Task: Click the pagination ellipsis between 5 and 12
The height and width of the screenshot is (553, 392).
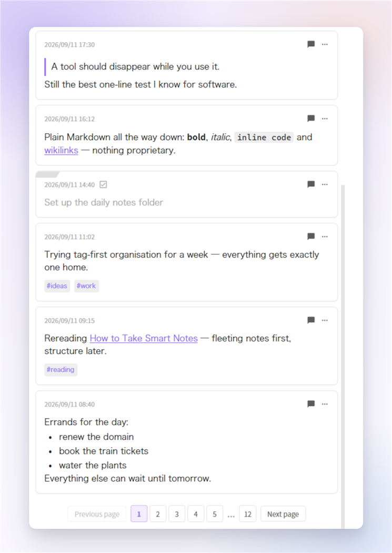Action: (x=231, y=515)
